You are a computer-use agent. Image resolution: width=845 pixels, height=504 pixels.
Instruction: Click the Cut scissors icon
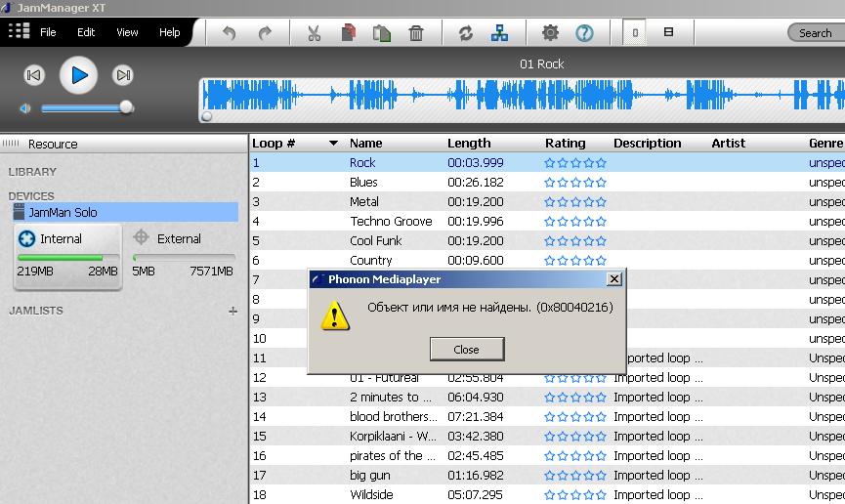tap(314, 33)
